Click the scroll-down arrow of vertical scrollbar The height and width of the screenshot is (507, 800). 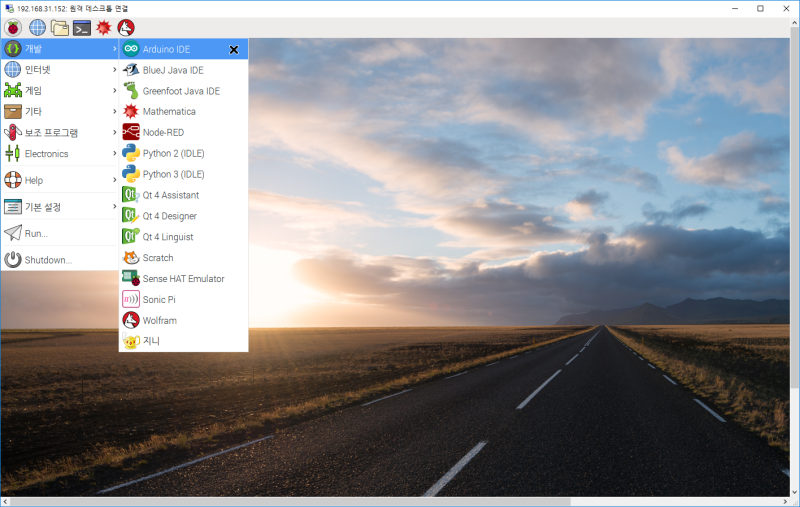[795, 493]
